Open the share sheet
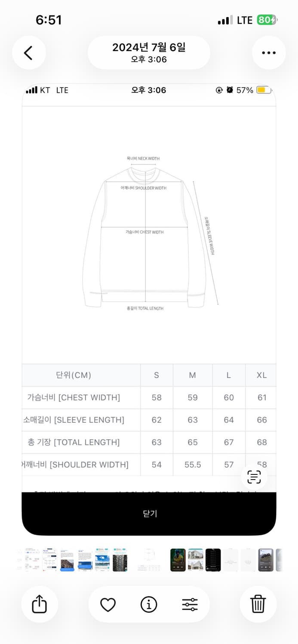 click(39, 604)
